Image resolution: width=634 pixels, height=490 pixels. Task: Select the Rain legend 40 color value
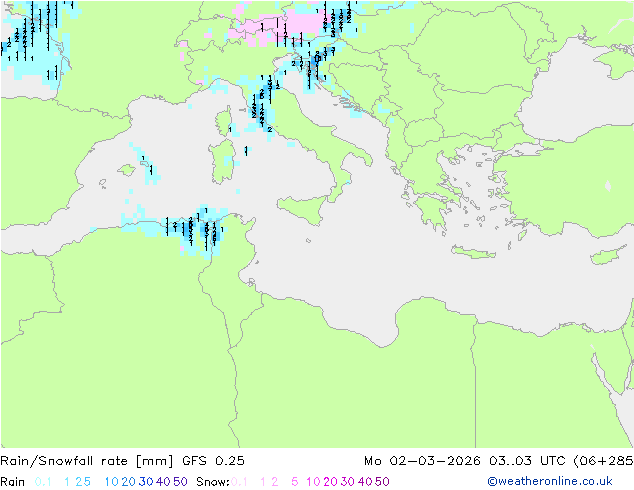163,482
